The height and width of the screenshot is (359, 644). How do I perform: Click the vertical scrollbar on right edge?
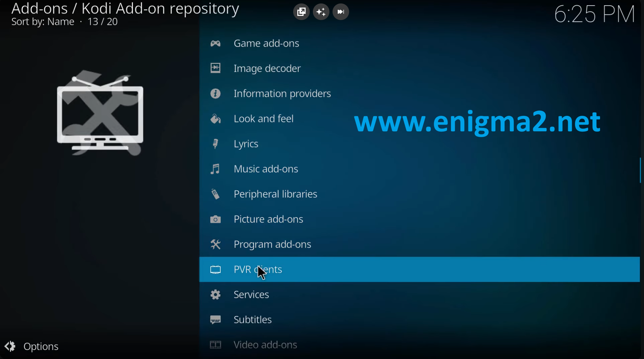coord(640,170)
